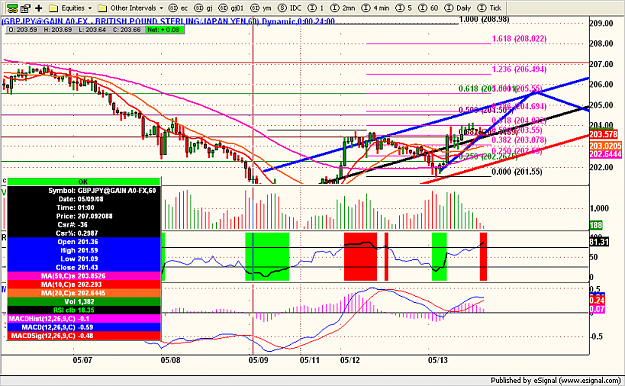This screenshot has height=386, width=625.
Task: Click the plus add icon
Action: pyautogui.click(x=39, y=8)
